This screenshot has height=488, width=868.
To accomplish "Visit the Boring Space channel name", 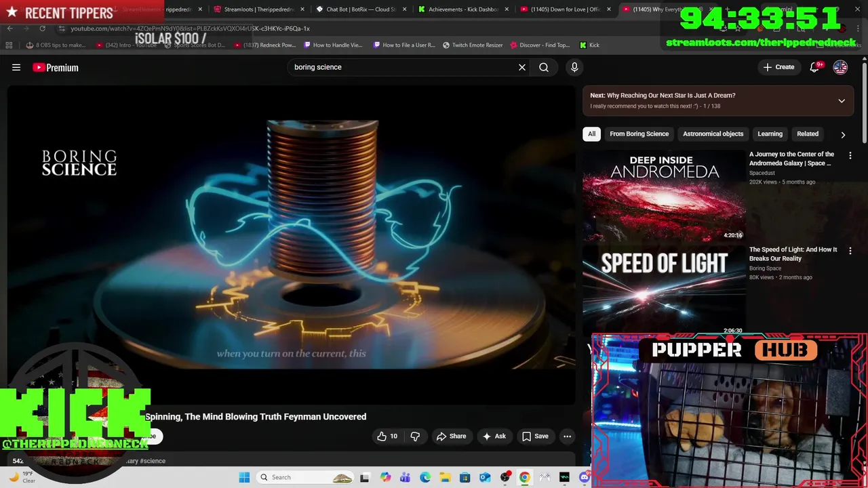I will pyautogui.click(x=765, y=268).
